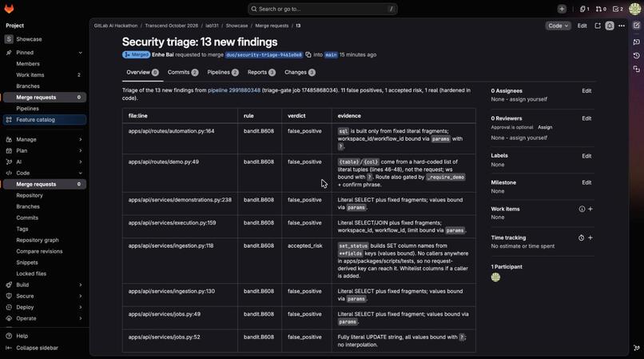The height and width of the screenshot is (359, 644).
Task: Click the Pinned pin icon
Action: (9, 53)
